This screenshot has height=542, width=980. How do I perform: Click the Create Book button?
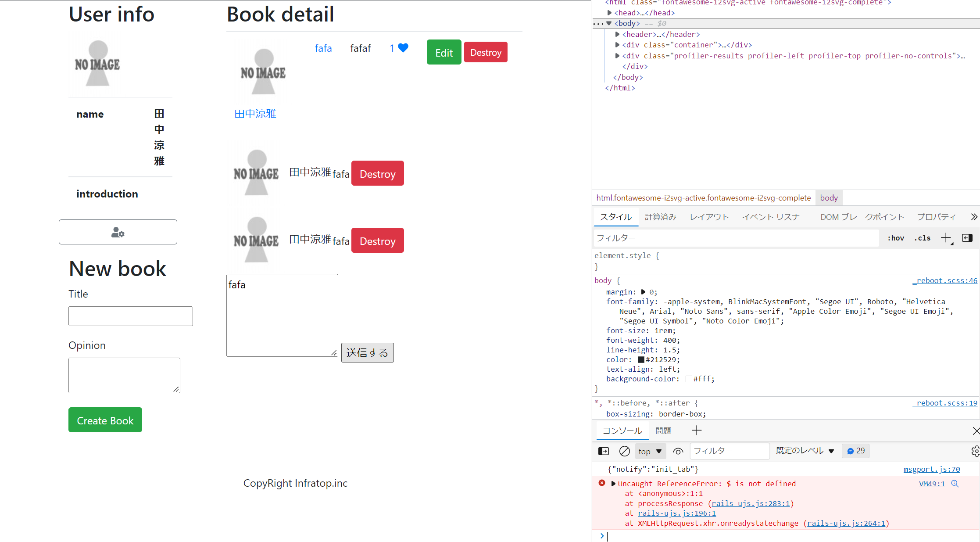point(105,420)
